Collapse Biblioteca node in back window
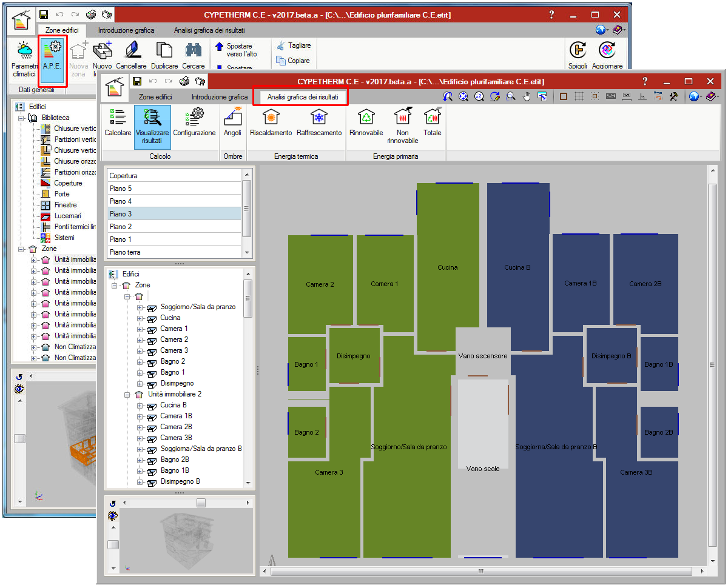This screenshot has width=728, height=585. [x=22, y=118]
